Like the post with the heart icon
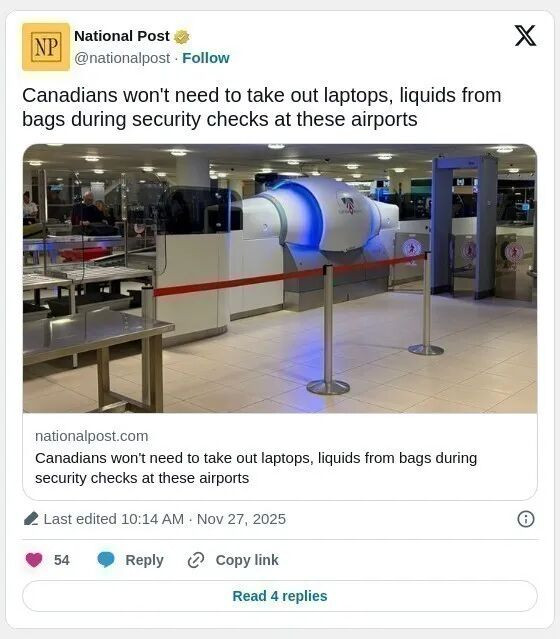This screenshot has height=639, width=560. [x=34, y=560]
